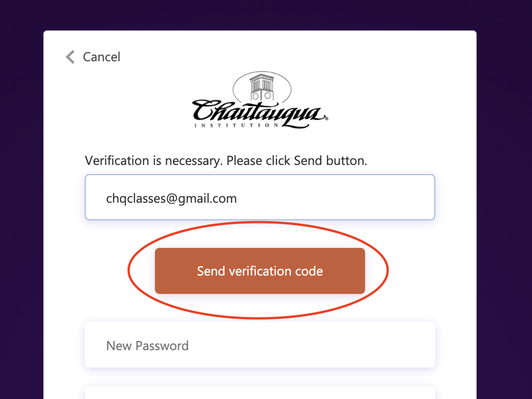Select the word 'Send' in the instruction line

[x=308, y=161]
